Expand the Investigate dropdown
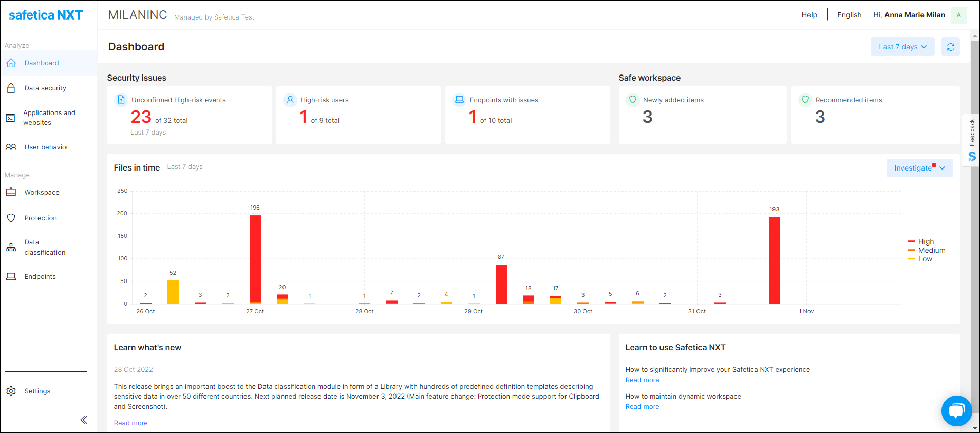This screenshot has width=980, height=433. 919,168
